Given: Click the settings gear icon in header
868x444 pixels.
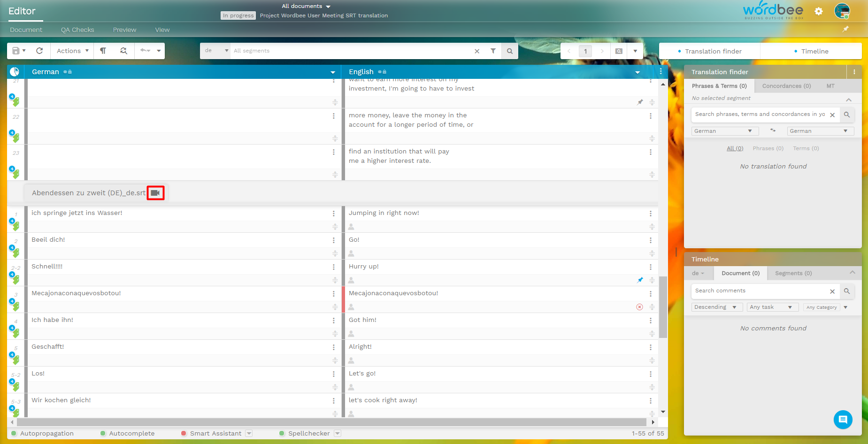Looking at the screenshot, I should 819,11.
